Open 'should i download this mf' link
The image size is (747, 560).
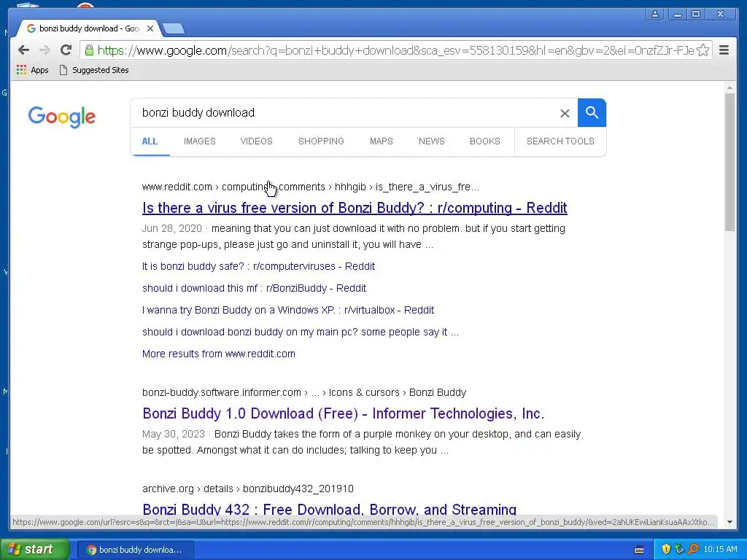click(254, 288)
